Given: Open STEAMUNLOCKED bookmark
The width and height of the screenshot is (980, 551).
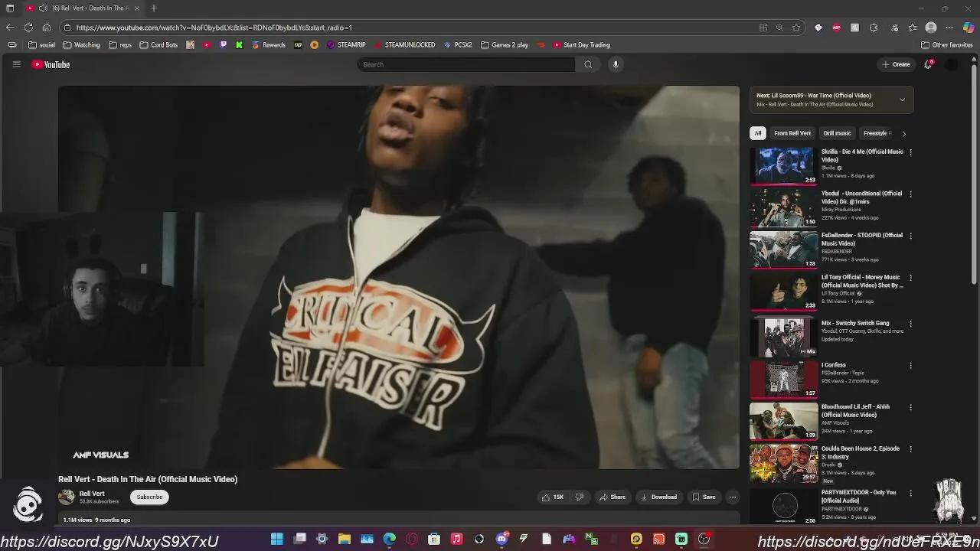Looking at the screenshot, I should (x=404, y=45).
